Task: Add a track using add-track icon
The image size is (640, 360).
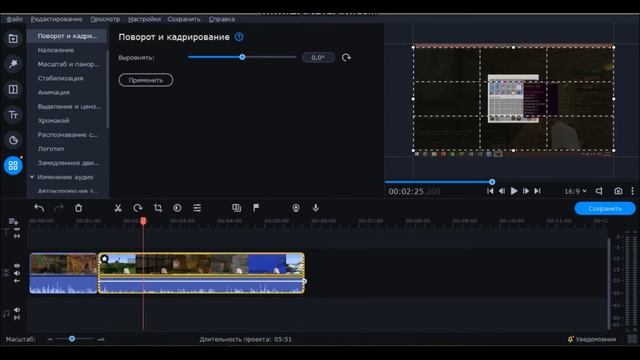Action: coord(13,222)
